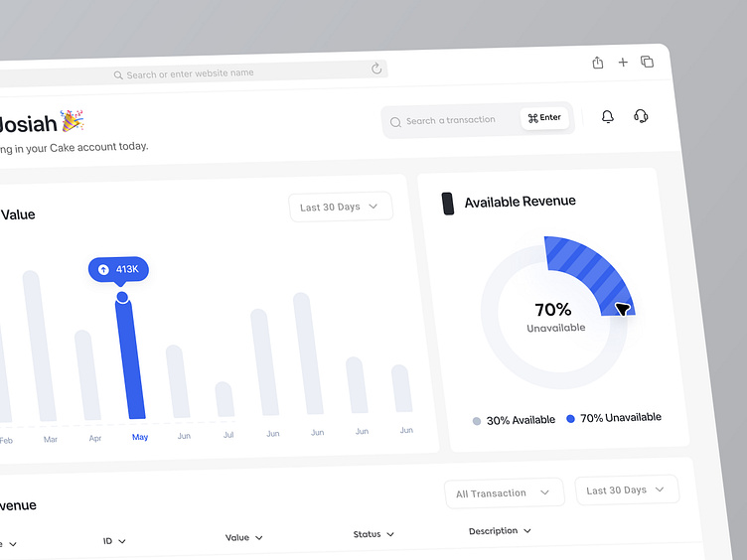Click the Available Revenue heading
The image size is (747, 560).
(x=521, y=202)
